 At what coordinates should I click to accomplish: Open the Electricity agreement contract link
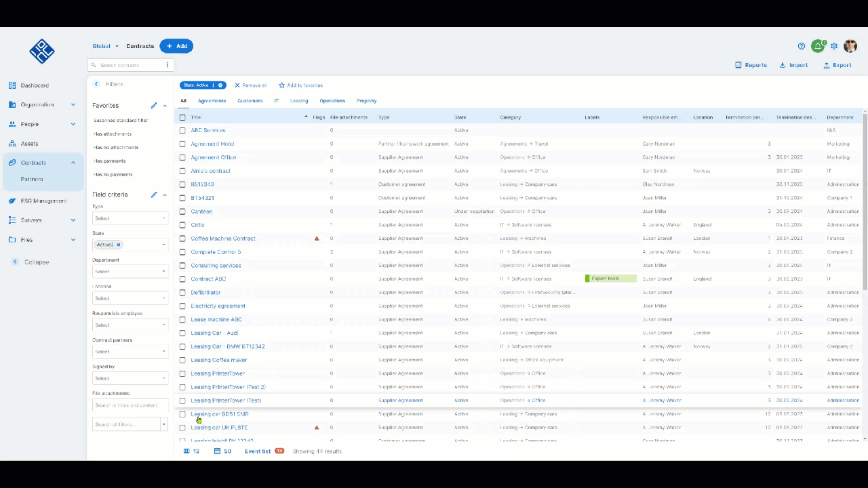(218, 306)
